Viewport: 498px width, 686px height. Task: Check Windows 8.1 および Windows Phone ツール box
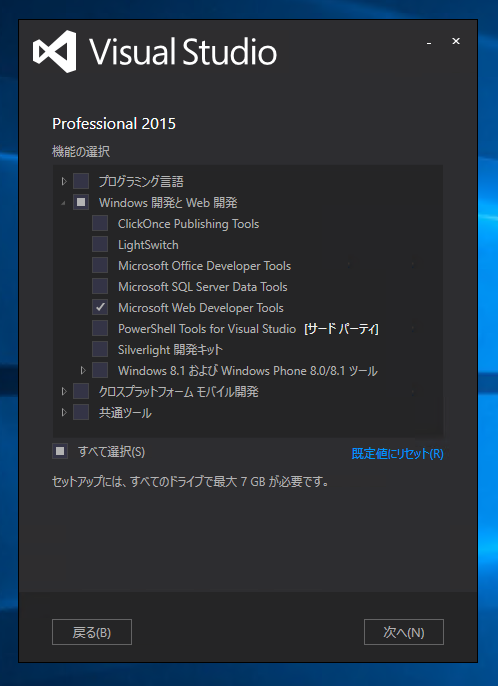100,370
